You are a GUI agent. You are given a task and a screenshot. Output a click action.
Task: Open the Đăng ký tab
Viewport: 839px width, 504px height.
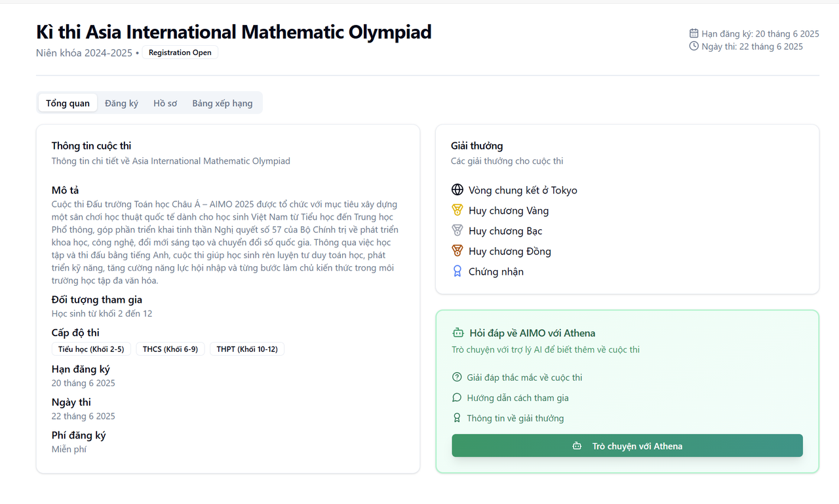coord(121,103)
